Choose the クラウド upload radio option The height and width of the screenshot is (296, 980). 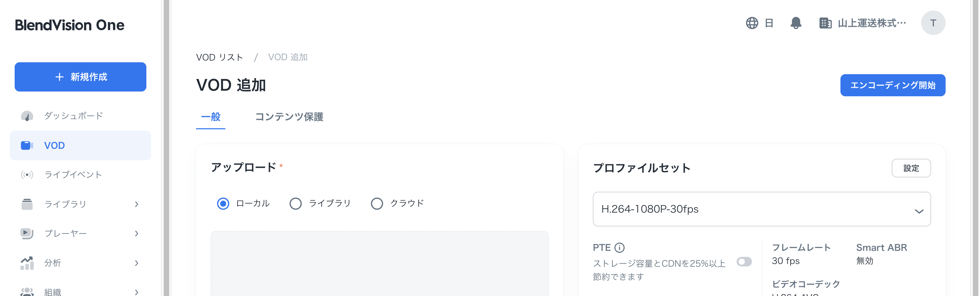tap(376, 203)
